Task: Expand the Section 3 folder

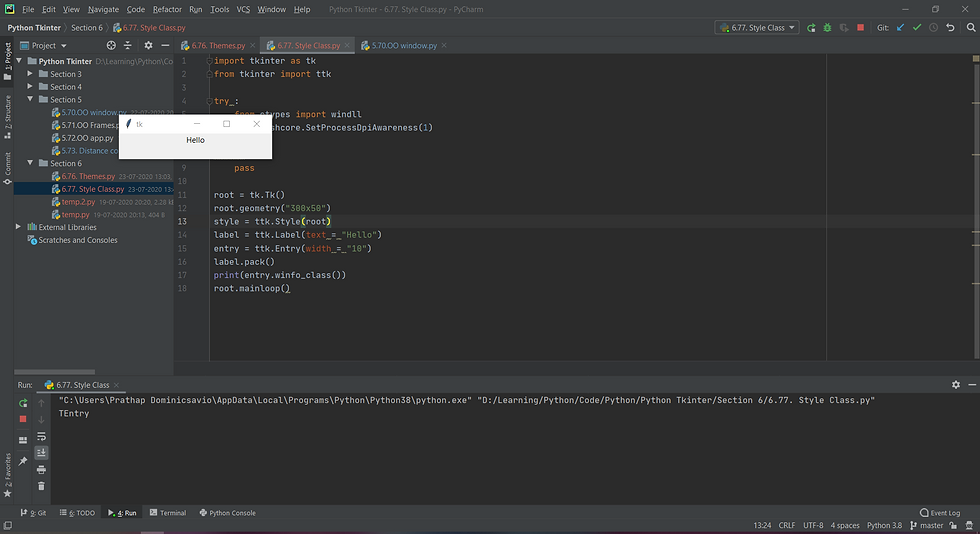Action: (30, 74)
